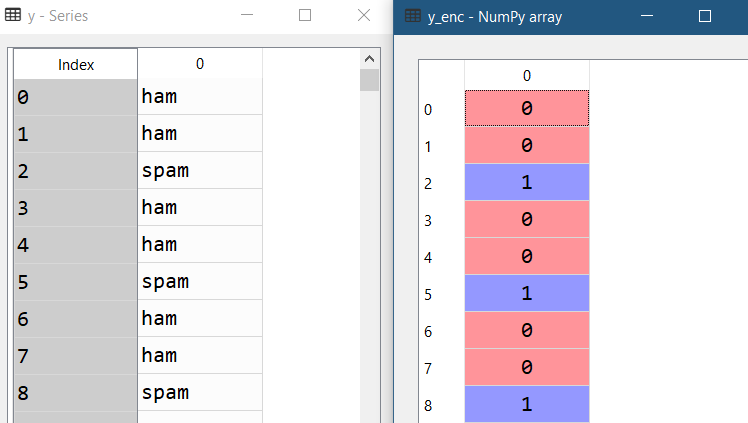The width and height of the screenshot is (748, 423).
Task: Select blue cell value 1 in y_enc row 2
Action: coord(527,182)
